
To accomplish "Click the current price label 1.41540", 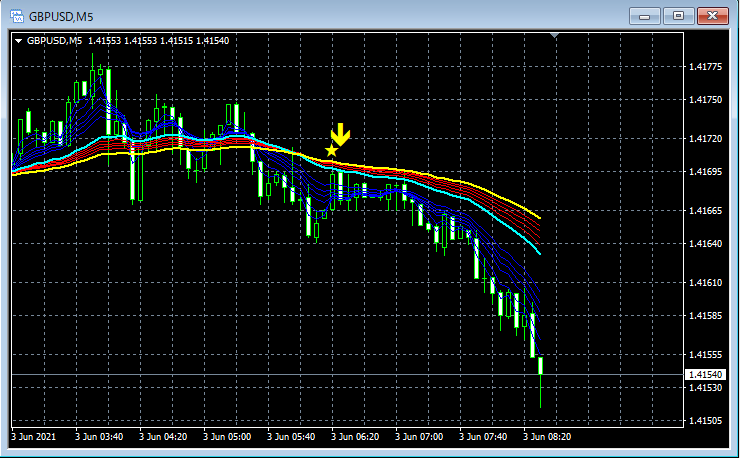I will pyautogui.click(x=705, y=375).
